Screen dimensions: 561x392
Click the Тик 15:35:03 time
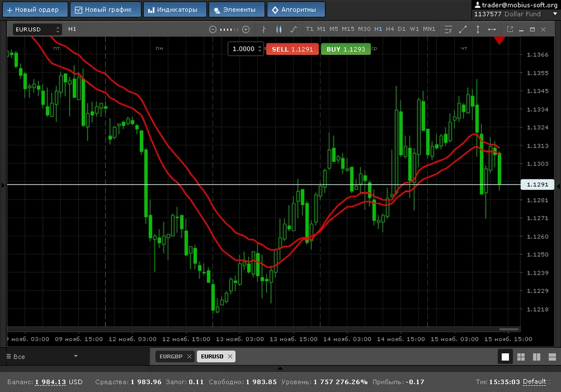504,382
